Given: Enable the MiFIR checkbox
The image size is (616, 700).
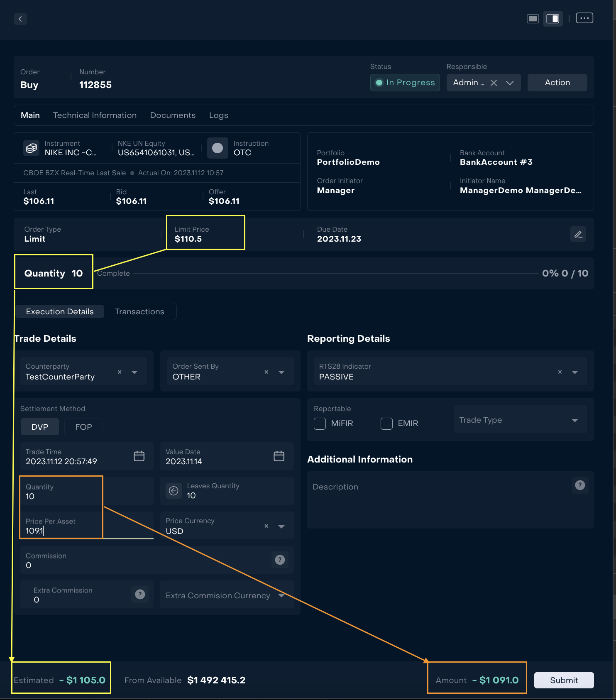Looking at the screenshot, I should (320, 423).
